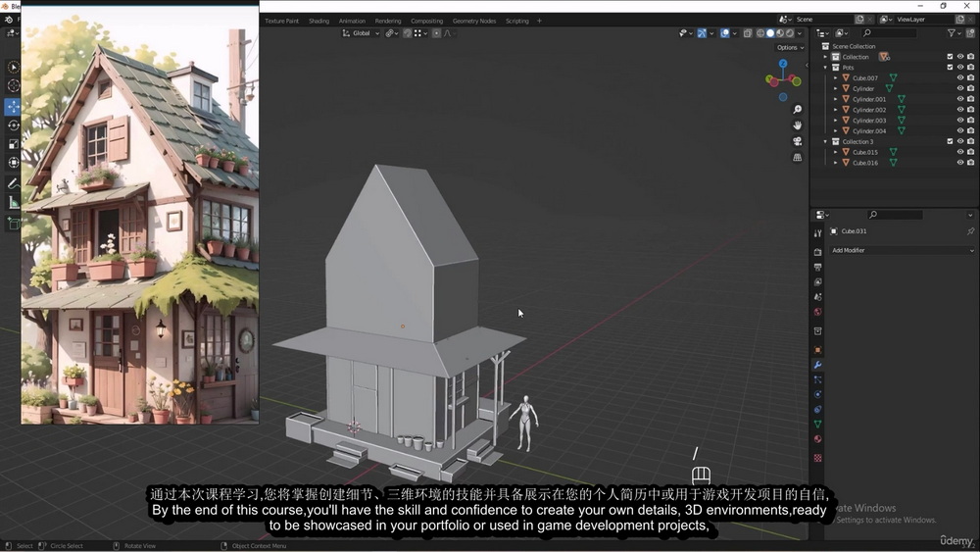Image resolution: width=980 pixels, height=552 pixels.
Task: Open the Particles properties tab
Action: coord(817,379)
